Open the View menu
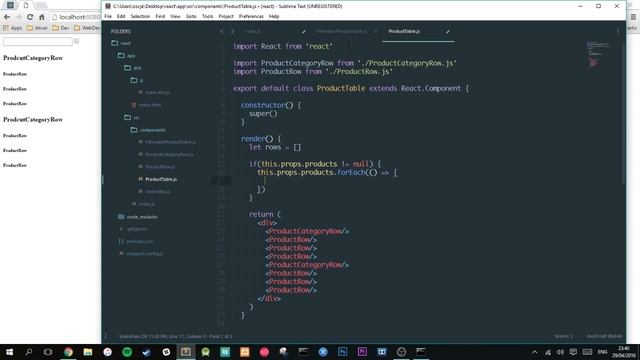The width and height of the screenshot is (640, 360). pyautogui.click(x=175, y=16)
